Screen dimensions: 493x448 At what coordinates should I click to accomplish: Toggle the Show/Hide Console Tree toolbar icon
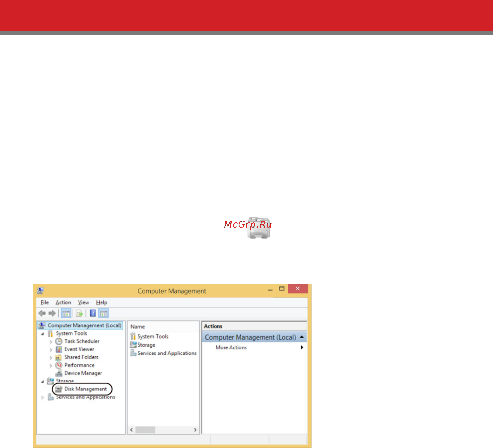point(66,313)
